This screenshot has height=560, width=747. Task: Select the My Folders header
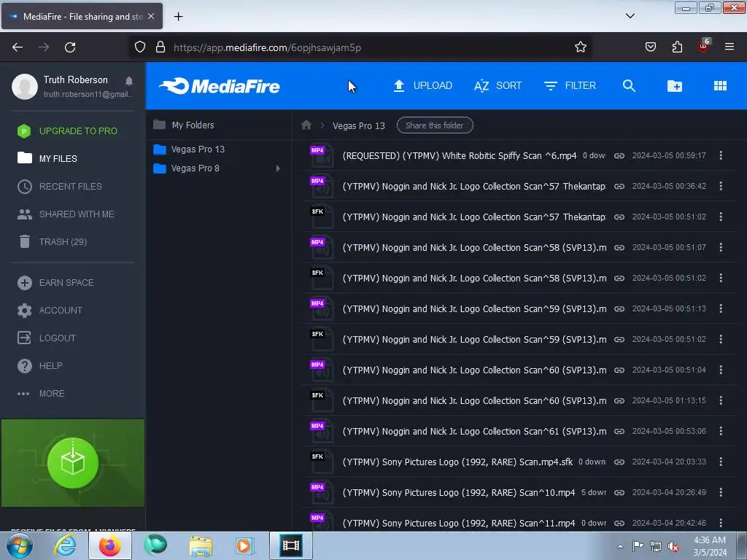click(x=184, y=125)
